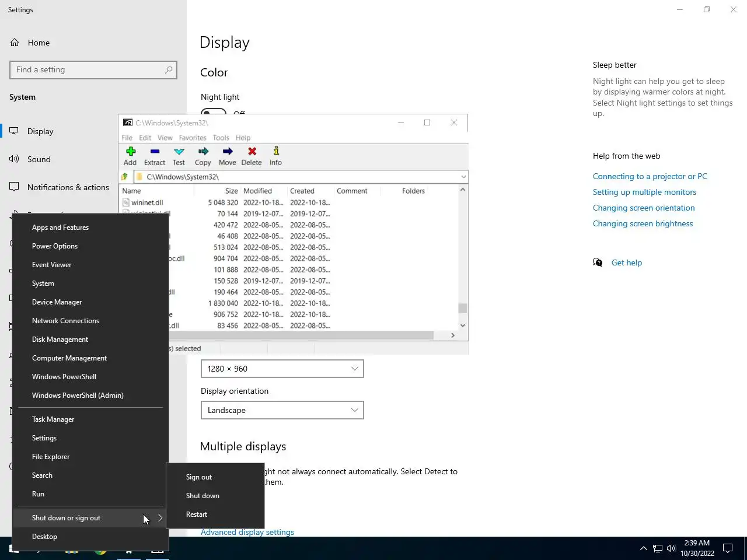Click the Get help link
The height and width of the screenshot is (560, 747).
626,262
